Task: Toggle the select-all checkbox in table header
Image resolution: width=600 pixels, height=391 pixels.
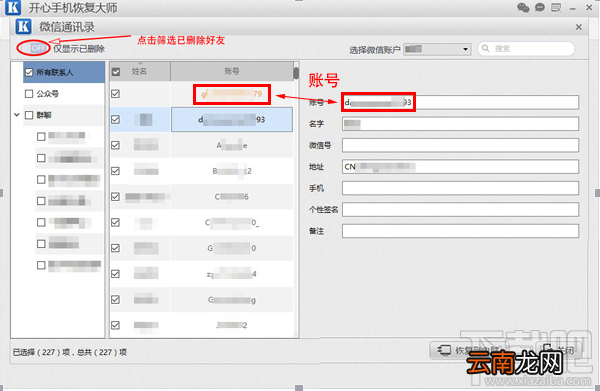Action: 116,72
